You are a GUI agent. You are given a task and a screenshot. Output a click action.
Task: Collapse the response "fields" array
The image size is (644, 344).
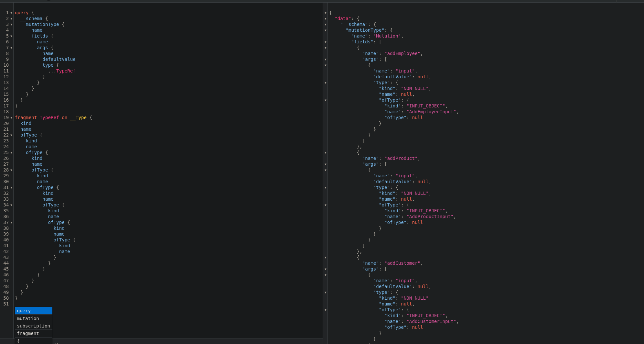click(x=326, y=42)
